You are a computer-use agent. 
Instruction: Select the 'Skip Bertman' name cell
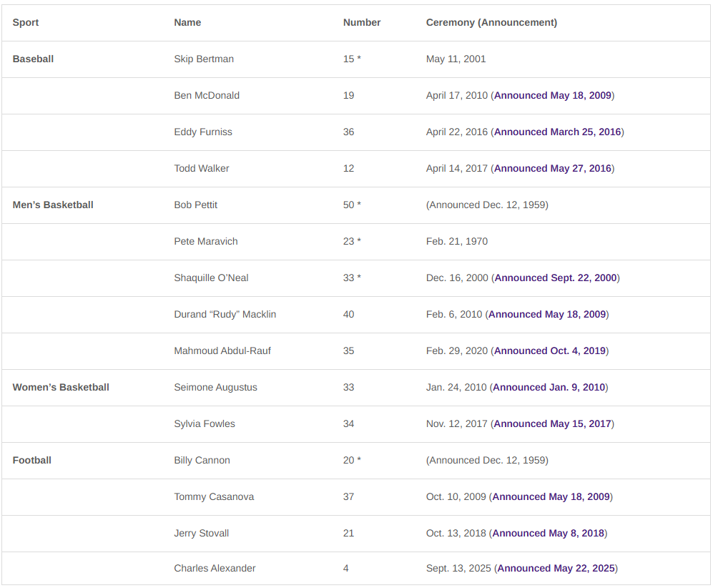pos(204,59)
